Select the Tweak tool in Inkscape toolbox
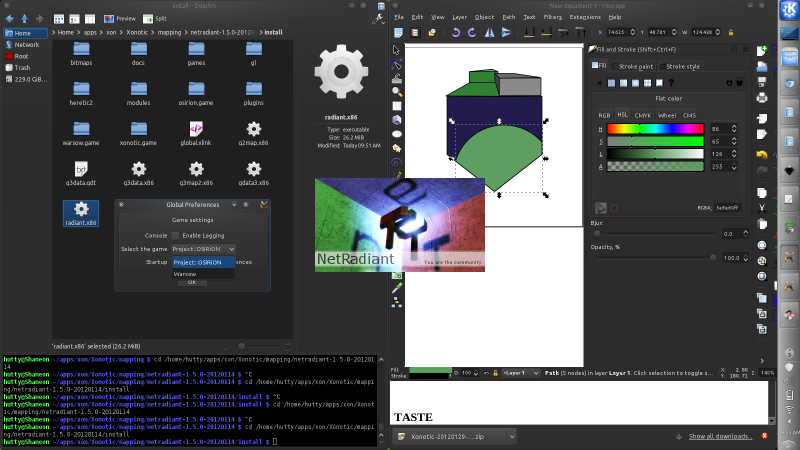Image resolution: width=800 pixels, height=450 pixels. [396, 78]
